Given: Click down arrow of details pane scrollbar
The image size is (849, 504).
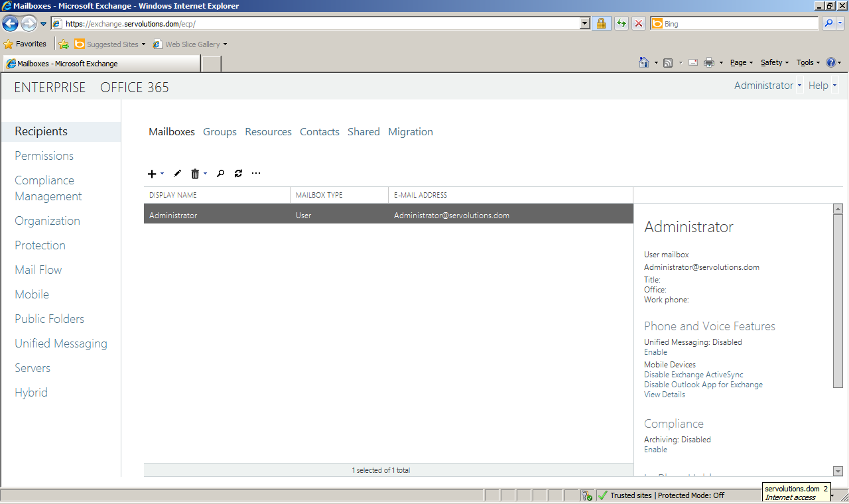Looking at the screenshot, I should coord(838,471).
